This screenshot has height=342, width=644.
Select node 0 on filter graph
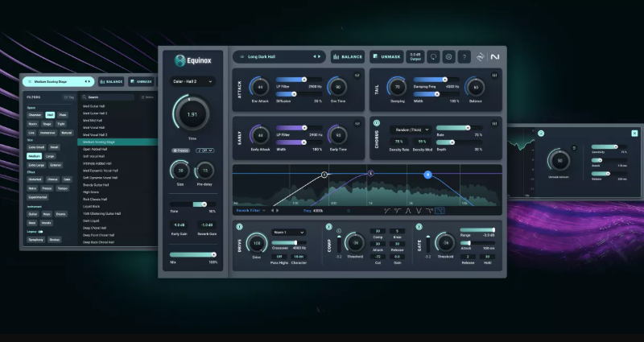(324, 175)
